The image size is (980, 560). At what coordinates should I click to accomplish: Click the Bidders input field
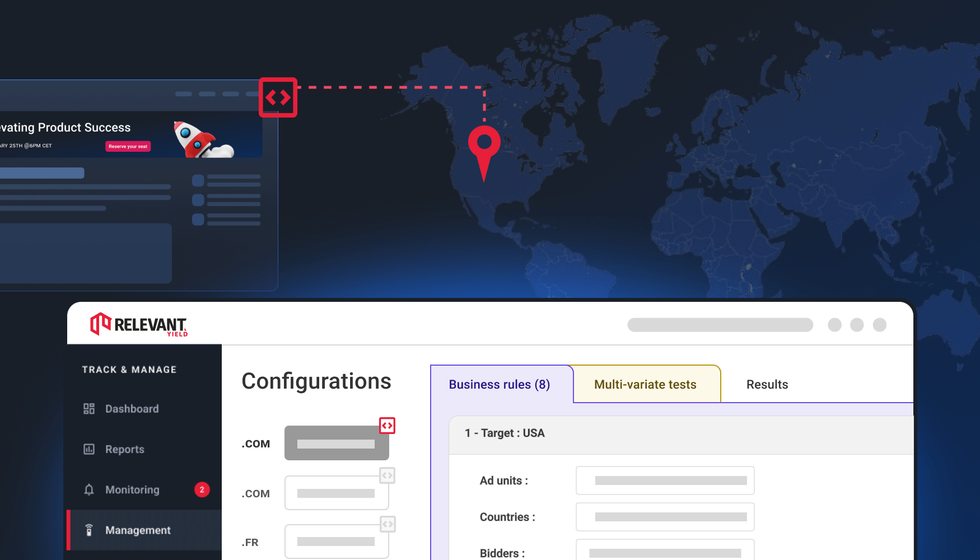coord(665,549)
